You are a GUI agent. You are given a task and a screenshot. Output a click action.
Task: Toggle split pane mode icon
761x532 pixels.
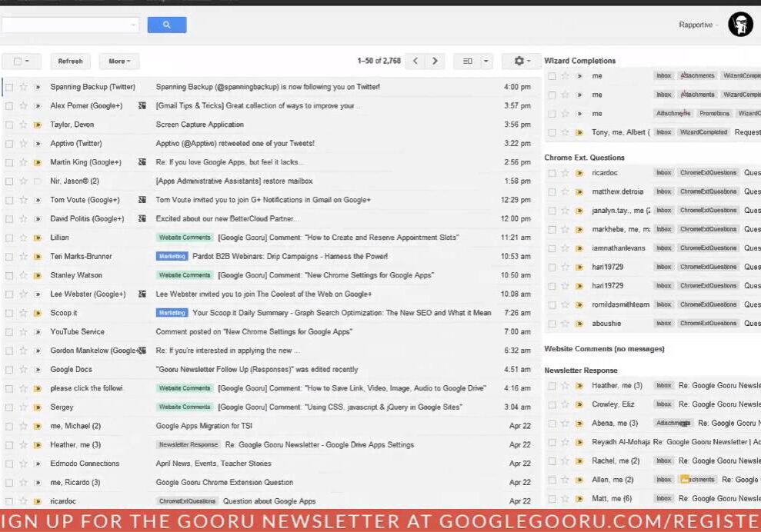tap(467, 61)
